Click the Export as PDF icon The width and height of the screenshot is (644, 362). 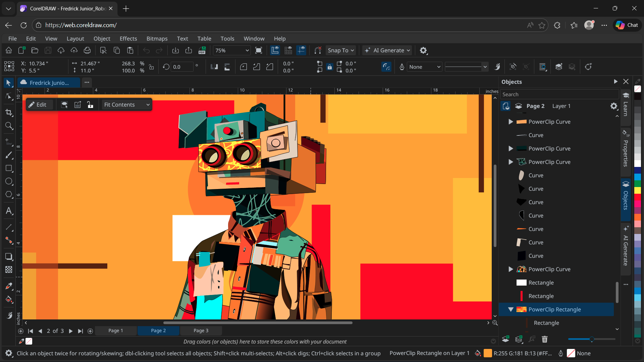point(202,50)
